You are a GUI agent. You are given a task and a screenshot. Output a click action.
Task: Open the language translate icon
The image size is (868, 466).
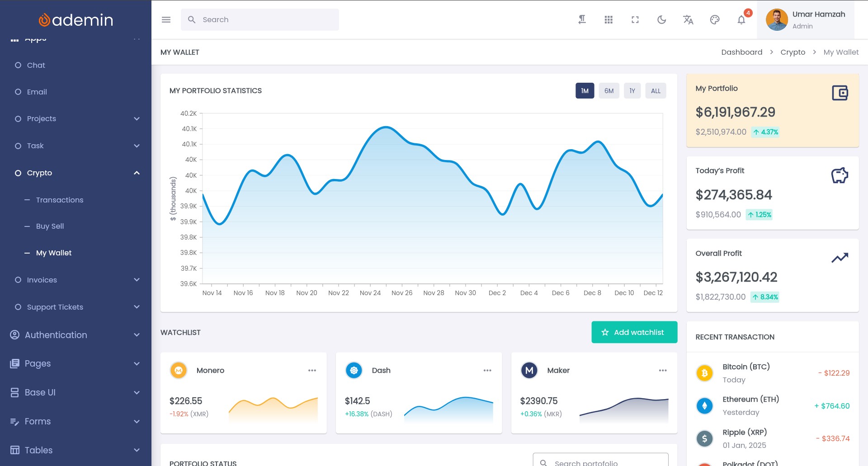click(x=688, y=20)
